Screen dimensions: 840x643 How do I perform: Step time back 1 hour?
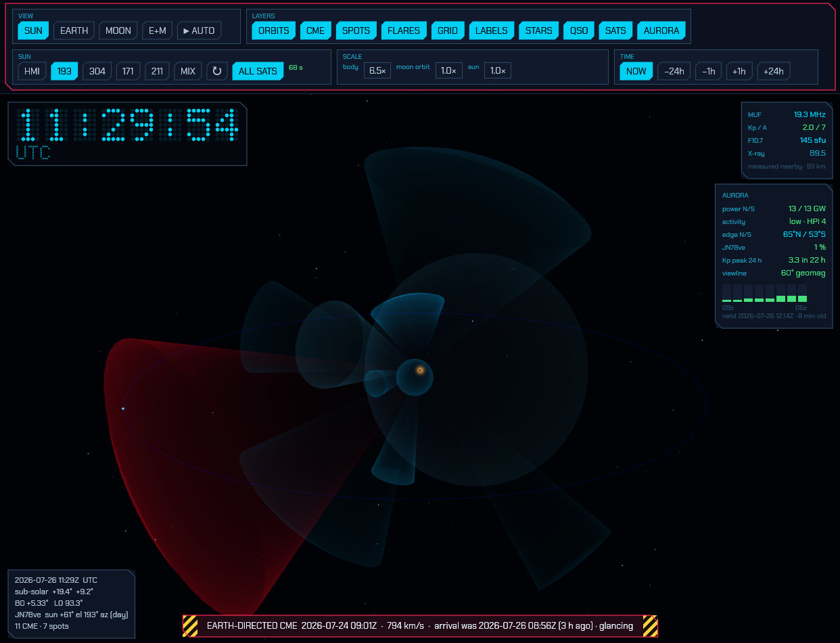pos(708,71)
